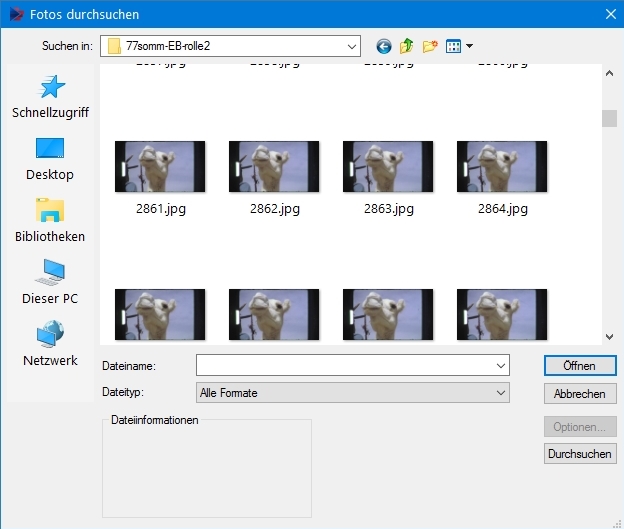Click the file list scrollbar thumb
This screenshot has height=529, width=624.
(609, 119)
